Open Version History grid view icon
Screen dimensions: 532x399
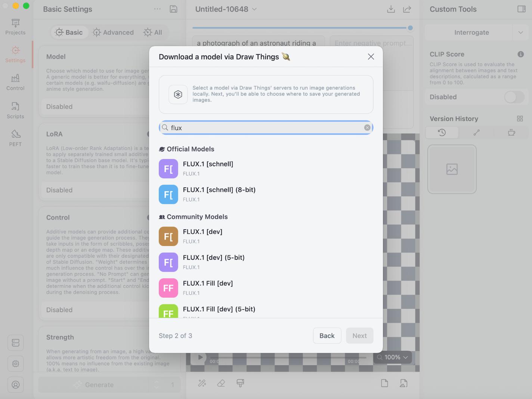coord(520,119)
